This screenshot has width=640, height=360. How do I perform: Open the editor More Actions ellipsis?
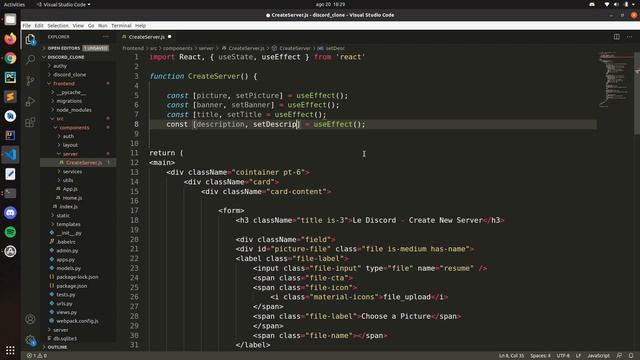pyautogui.click(x=629, y=37)
